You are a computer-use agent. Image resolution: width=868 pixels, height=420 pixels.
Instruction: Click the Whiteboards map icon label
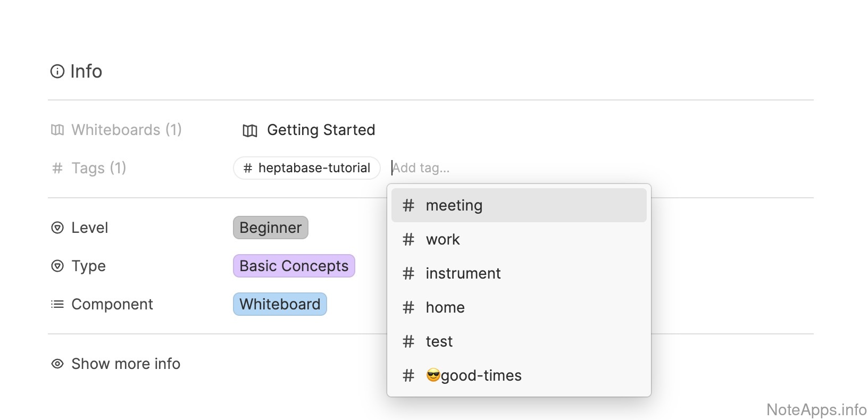[57, 130]
